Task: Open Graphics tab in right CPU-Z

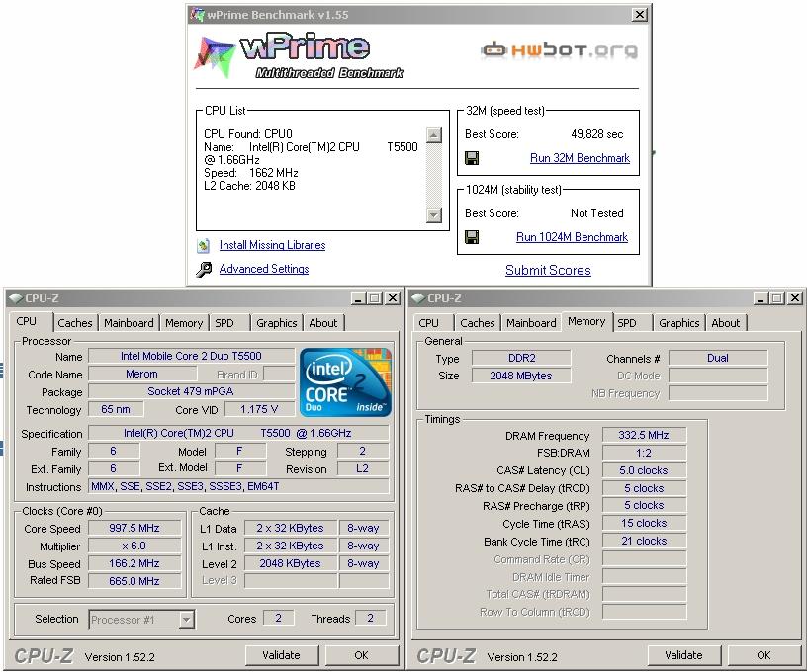Action: pyautogui.click(x=678, y=323)
